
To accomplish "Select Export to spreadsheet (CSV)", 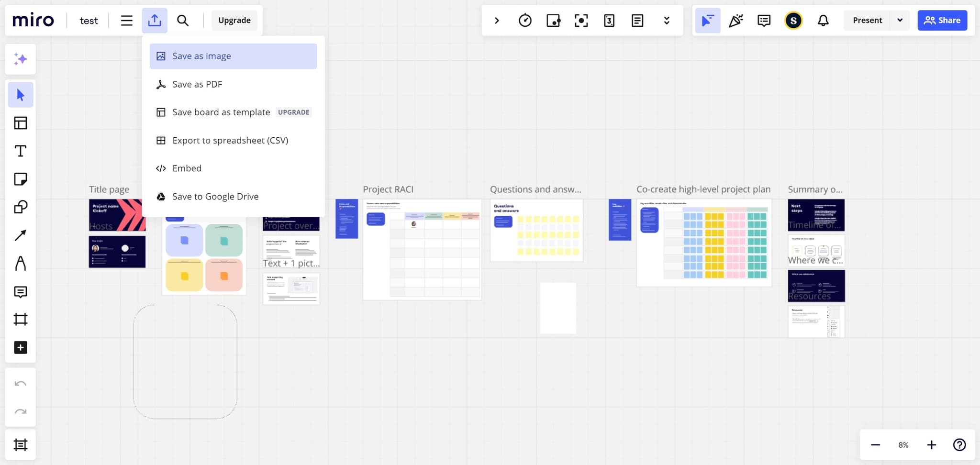I will (x=230, y=141).
